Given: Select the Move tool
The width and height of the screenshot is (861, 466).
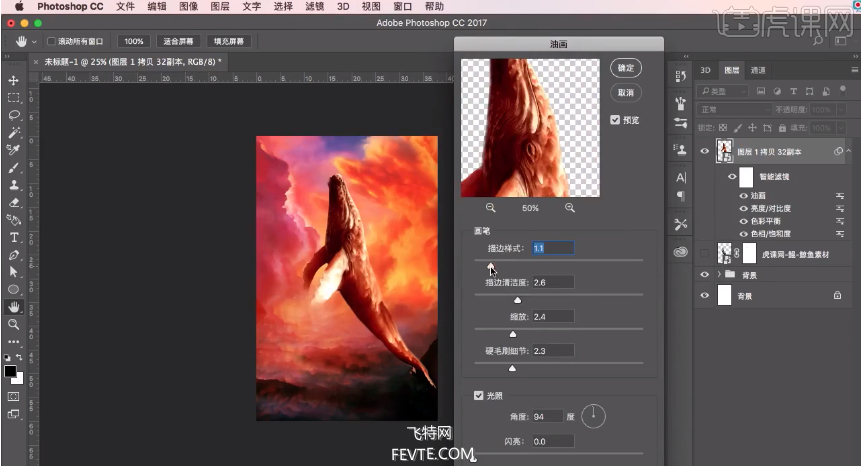Looking at the screenshot, I should coord(14,80).
